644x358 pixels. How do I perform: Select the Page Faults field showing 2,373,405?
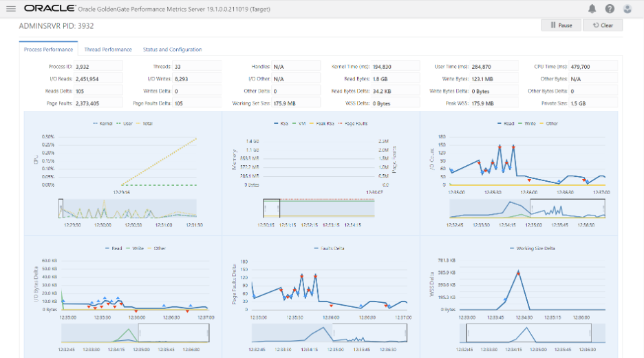tap(98, 103)
